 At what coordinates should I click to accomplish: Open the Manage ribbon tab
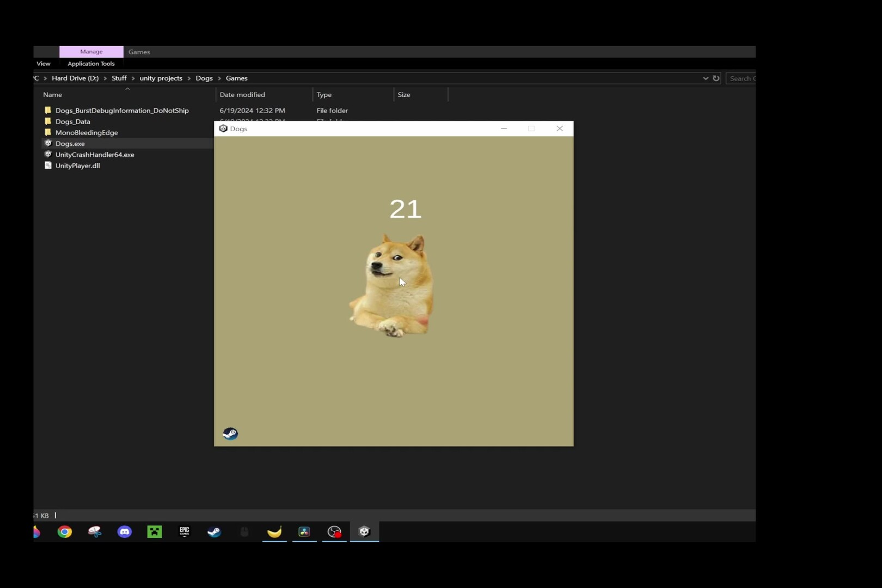click(91, 52)
